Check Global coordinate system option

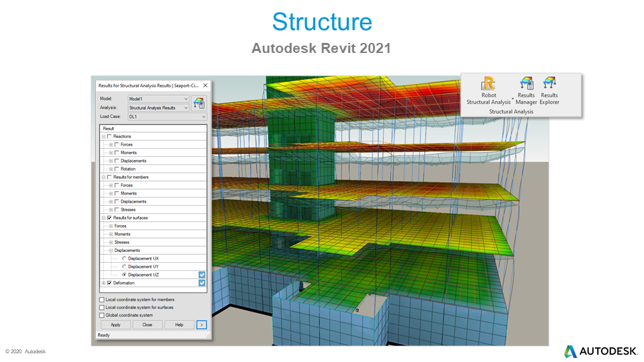pyautogui.click(x=102, y=315)
